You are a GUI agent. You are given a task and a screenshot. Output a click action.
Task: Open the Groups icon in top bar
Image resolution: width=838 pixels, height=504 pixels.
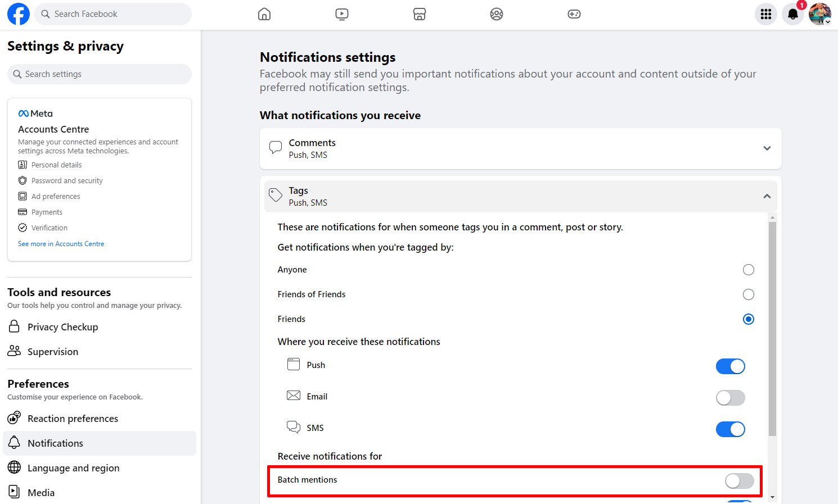coord(497,14)
